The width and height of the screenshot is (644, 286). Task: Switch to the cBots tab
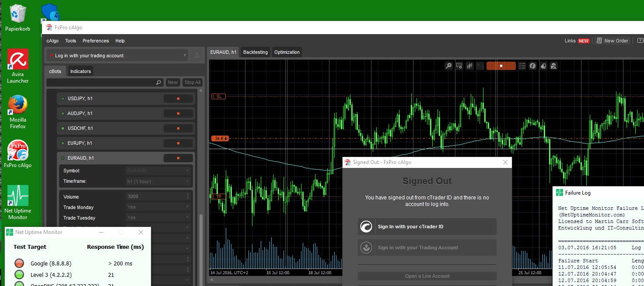click(56, 71)
